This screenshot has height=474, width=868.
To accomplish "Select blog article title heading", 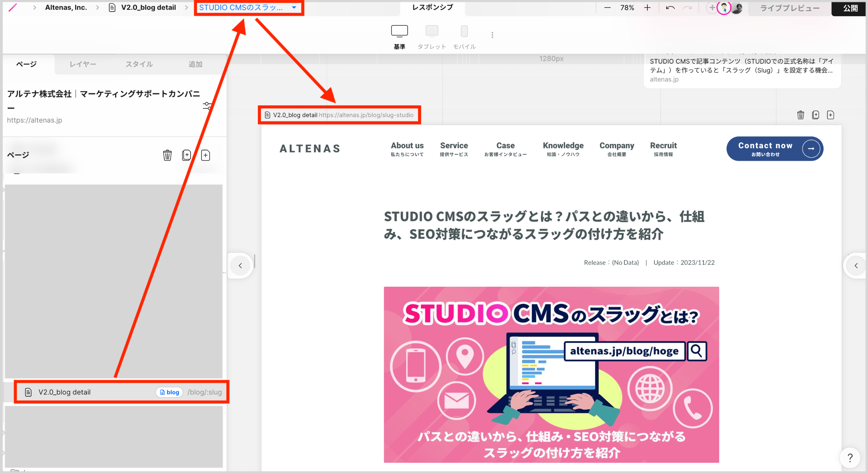I will [544, 225].
